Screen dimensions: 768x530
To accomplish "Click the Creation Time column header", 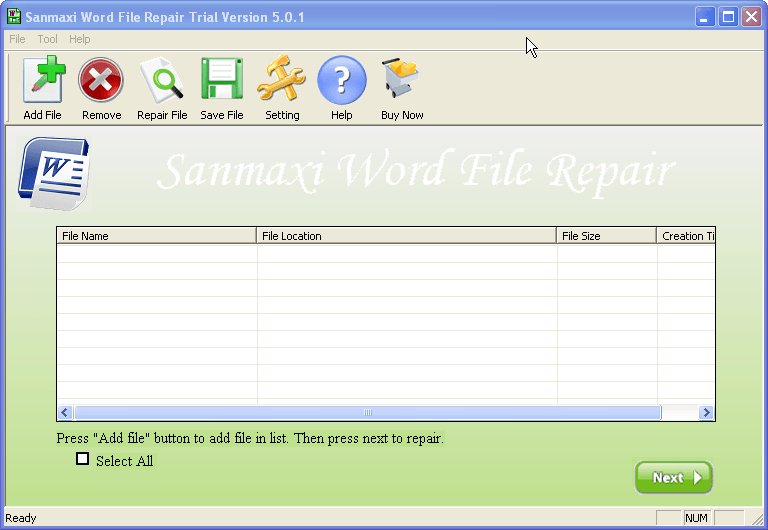I will [686, 236].
